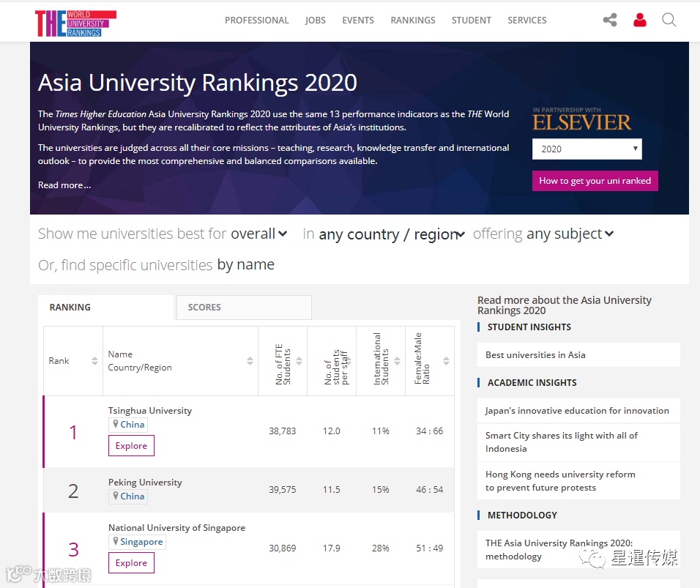Click Tsinghua's 12.0 students per staff
This screenshot has height=588, width=700.
[x=331, y=431]
